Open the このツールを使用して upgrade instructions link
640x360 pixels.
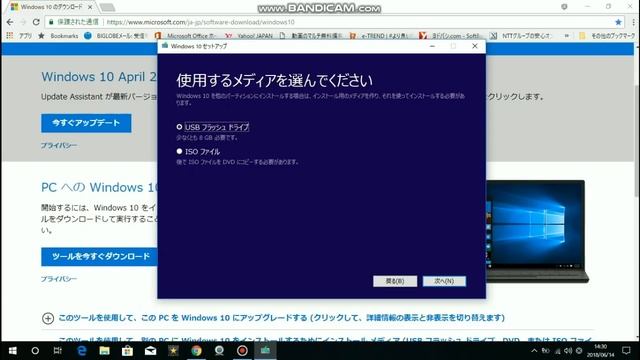pyautogui.click(x=281, y=318)
